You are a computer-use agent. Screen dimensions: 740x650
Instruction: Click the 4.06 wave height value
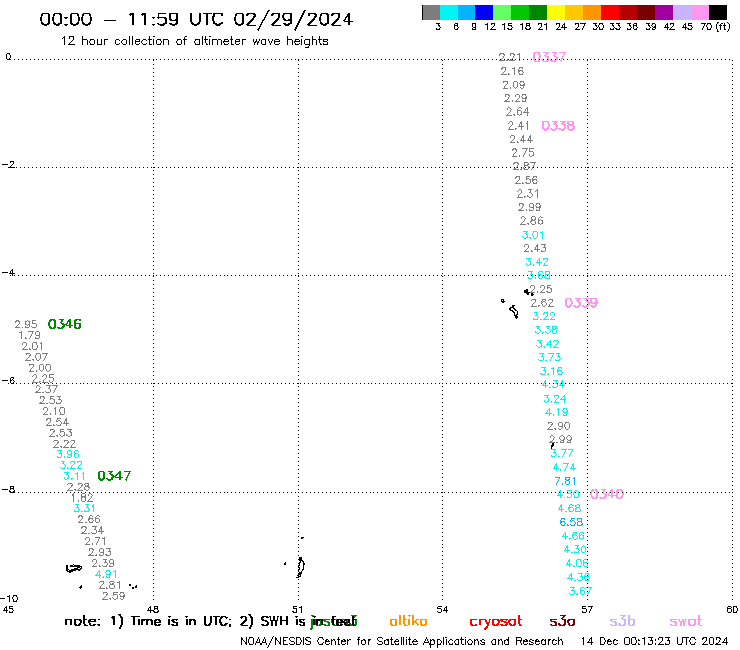point(577,563)
